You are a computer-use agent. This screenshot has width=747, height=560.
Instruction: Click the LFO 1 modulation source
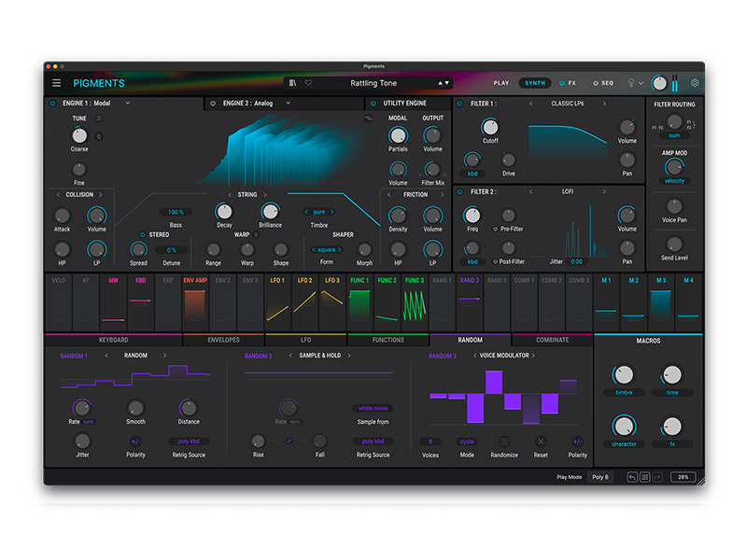[277, 301]
